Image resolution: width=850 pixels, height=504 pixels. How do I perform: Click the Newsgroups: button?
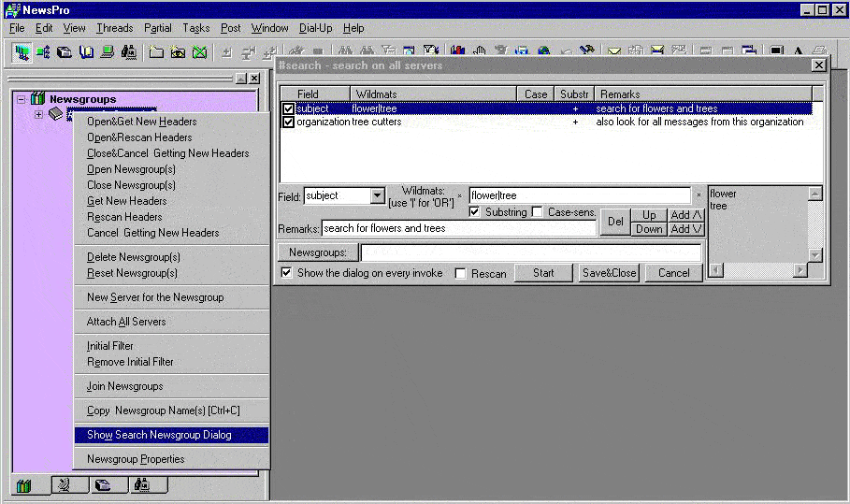[318, 252]
